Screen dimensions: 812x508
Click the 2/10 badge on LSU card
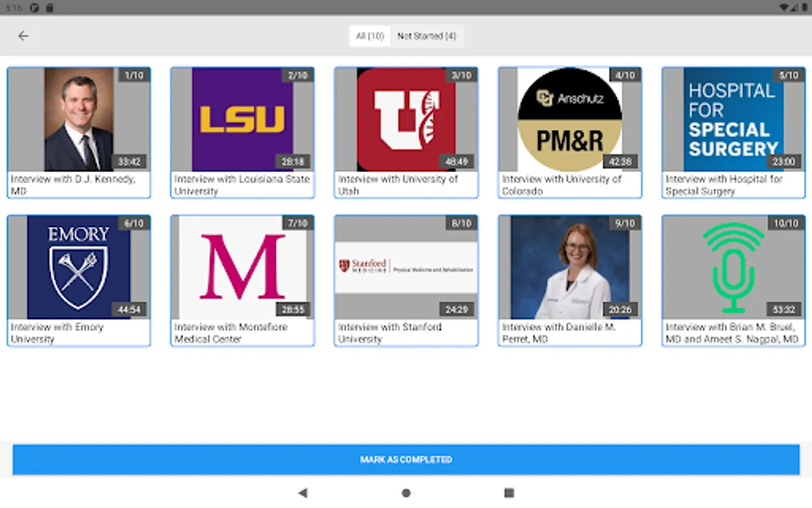(x=298, y=75)
